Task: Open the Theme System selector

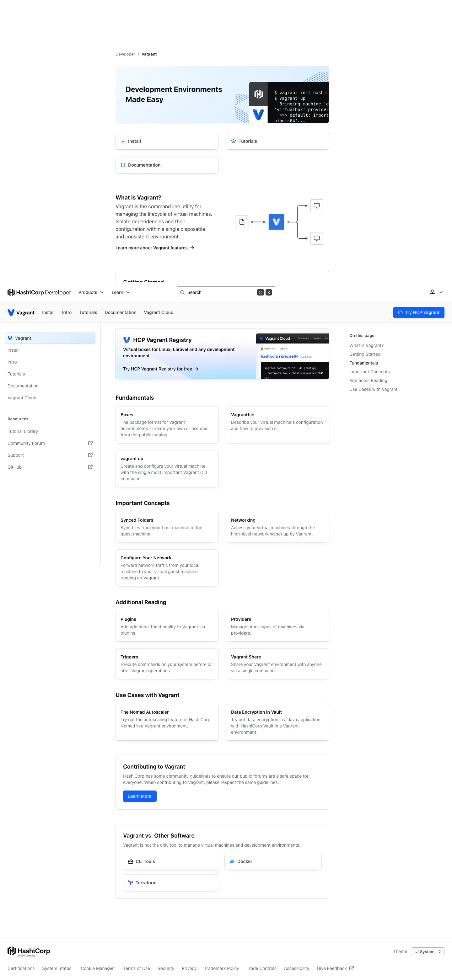Action: click(x=427, y=951)
